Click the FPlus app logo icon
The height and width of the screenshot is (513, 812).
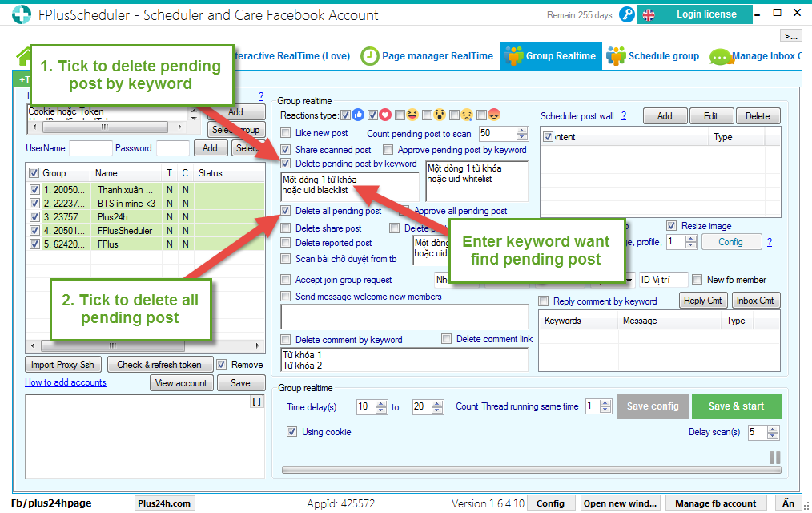click(22, 14)
